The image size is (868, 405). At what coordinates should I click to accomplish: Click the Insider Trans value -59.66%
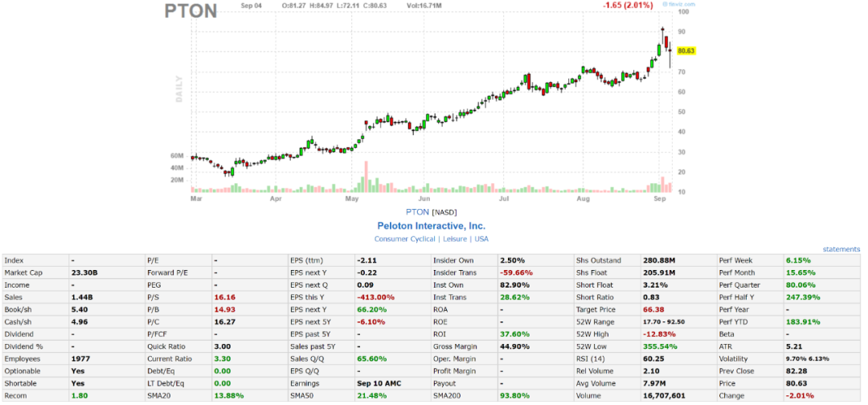click(515, 272)
